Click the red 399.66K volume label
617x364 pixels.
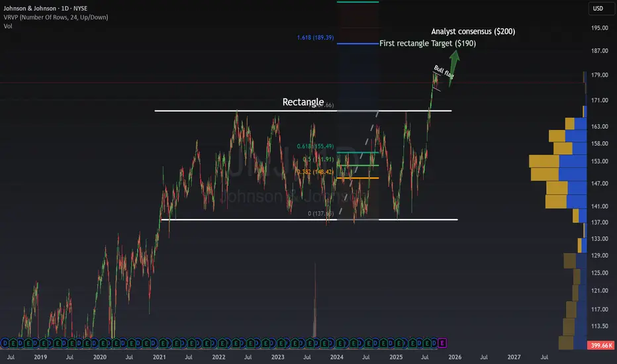[602, 345]
